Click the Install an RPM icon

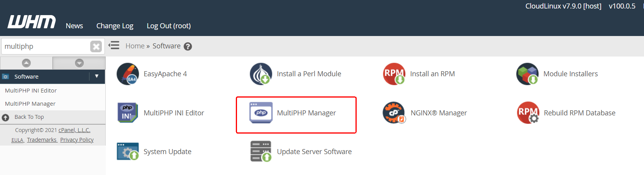(394, 74)
